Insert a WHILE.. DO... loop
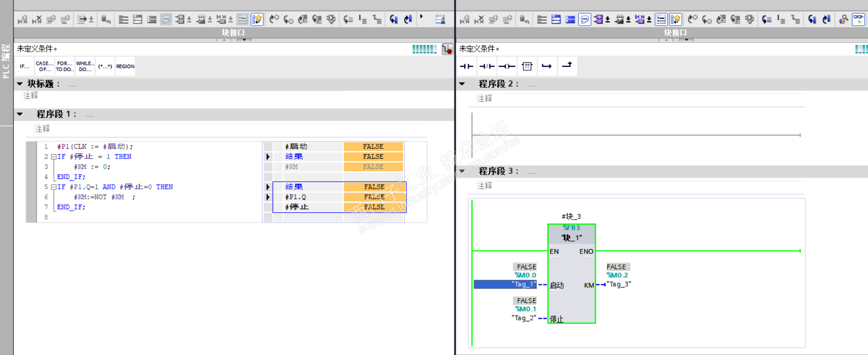The image size is (868, 355). pyautogui.click(x=85, y=66)
